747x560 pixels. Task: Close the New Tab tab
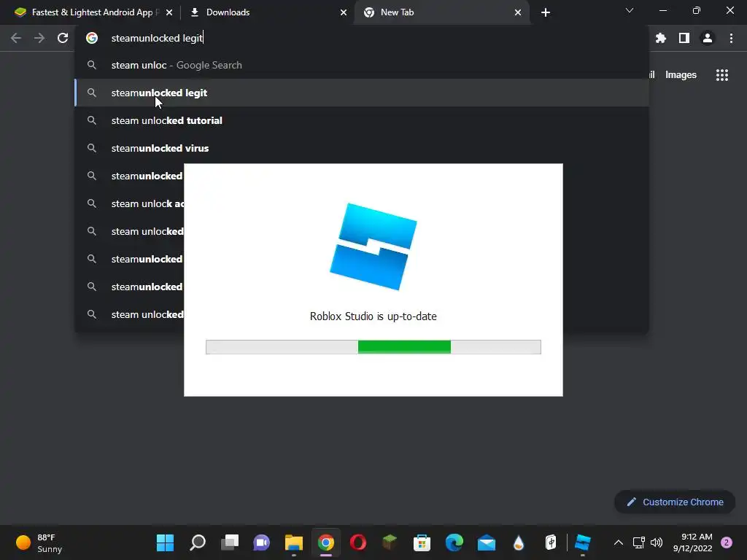click(x=518, y=12)
